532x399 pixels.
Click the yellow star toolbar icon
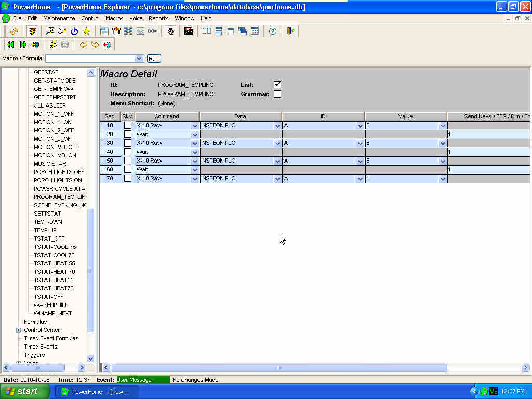pos(86,31)
